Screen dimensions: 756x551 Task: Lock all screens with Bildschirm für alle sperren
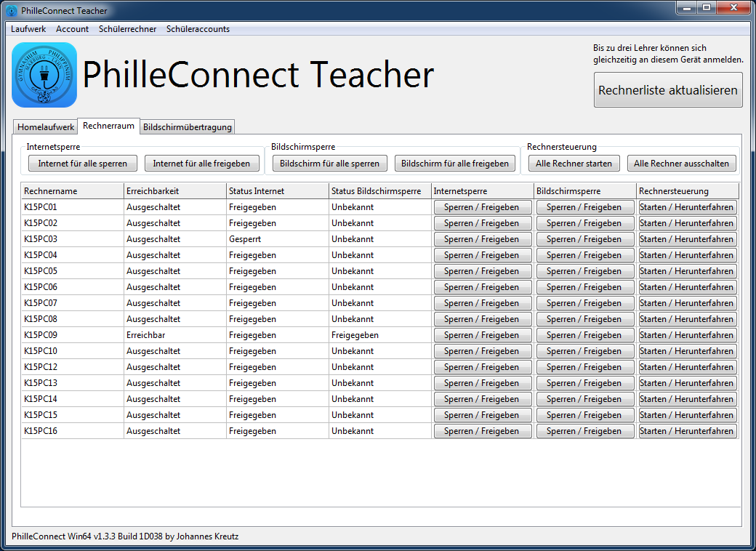[x=329, y=164]
